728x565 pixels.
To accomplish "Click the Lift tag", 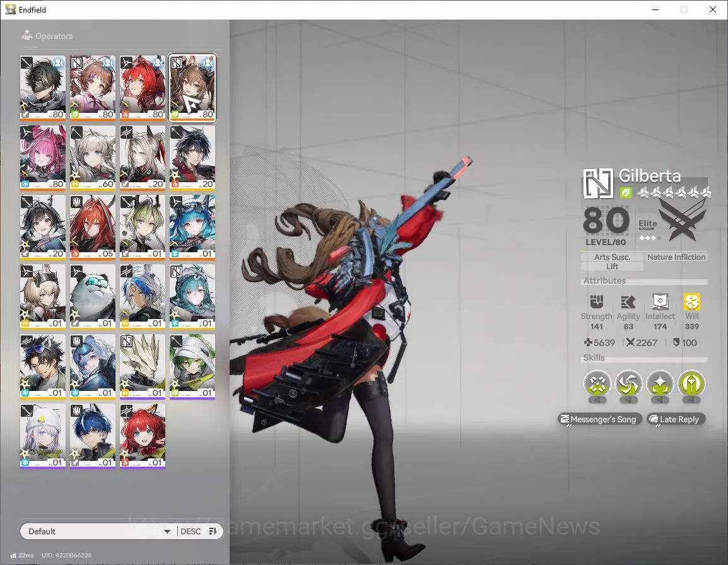I will click(x=612, y=266).
